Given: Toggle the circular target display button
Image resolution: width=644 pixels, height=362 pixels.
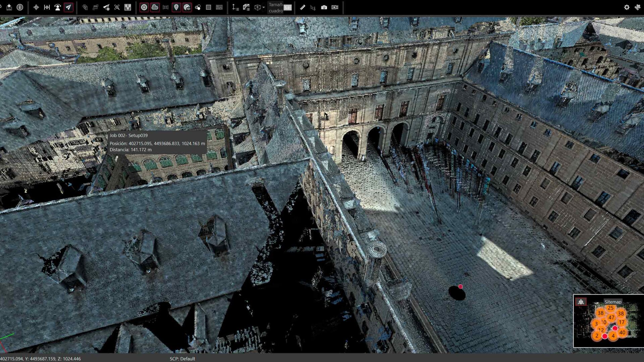Looking at the screenshot, I should click(144, 7).
